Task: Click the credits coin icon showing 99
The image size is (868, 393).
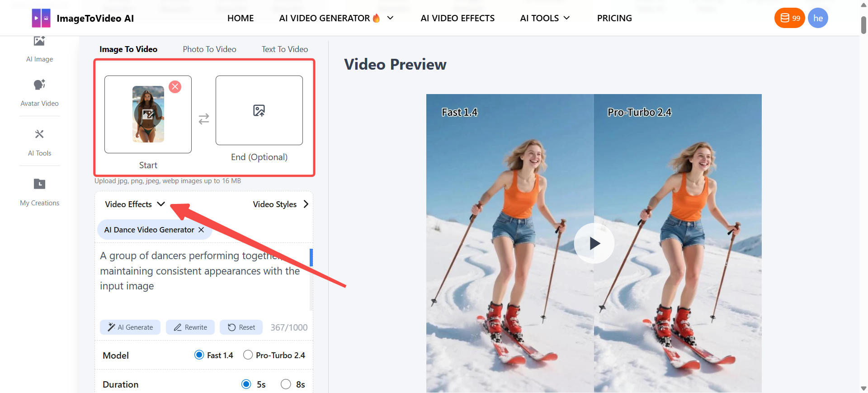Action: (x=785, y=18)
